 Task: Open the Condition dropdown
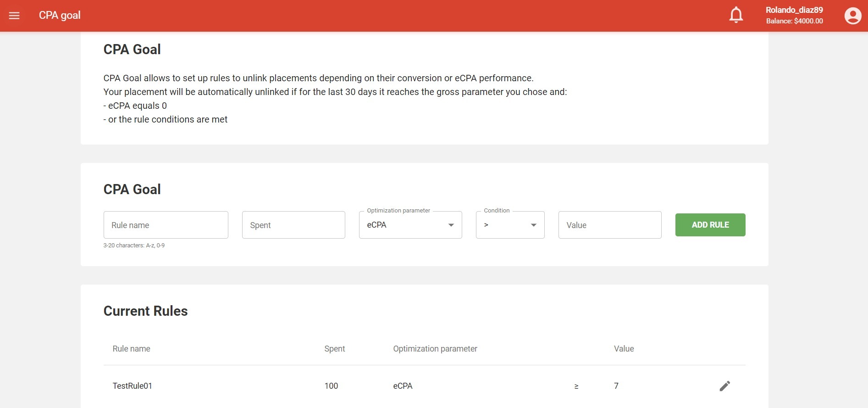pyautogui.click(x=510, y=225)
